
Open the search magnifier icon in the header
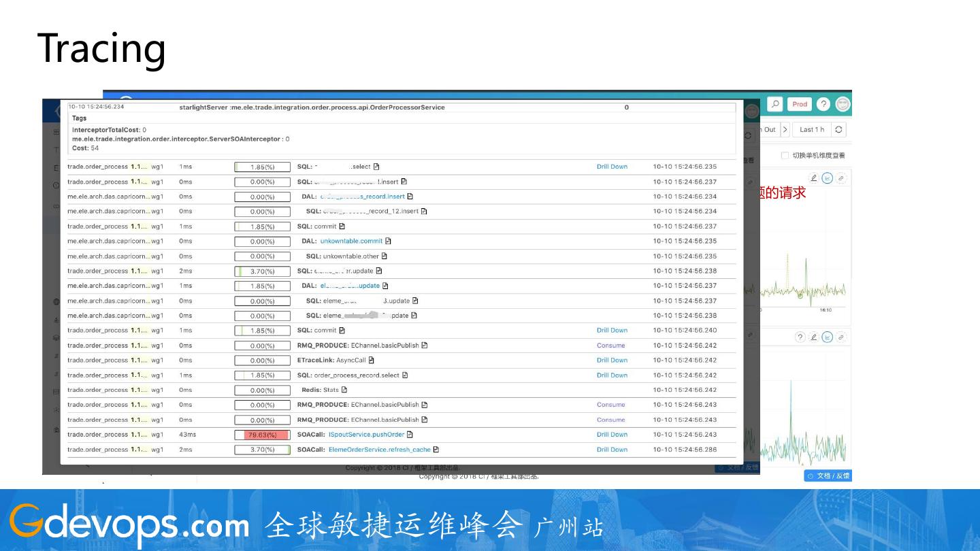click(x=775, y=104)
